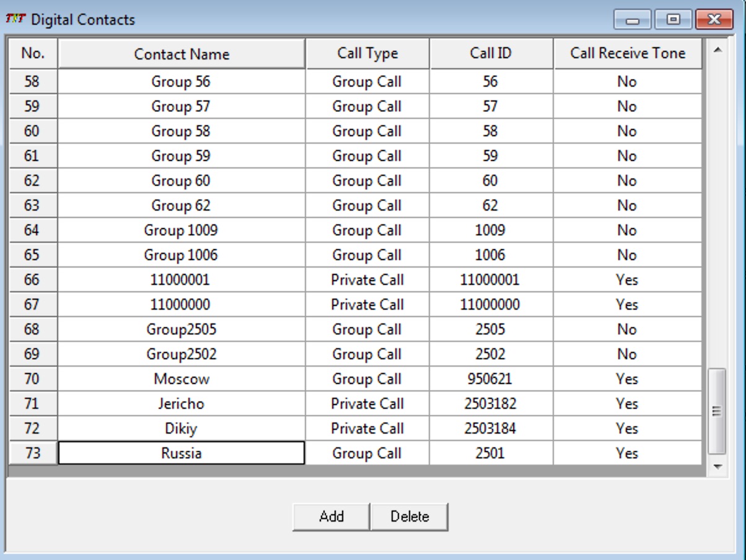This screenshot has height=560, width=746.
Task: Click the Call ID column header
Action: coord(491,54)
